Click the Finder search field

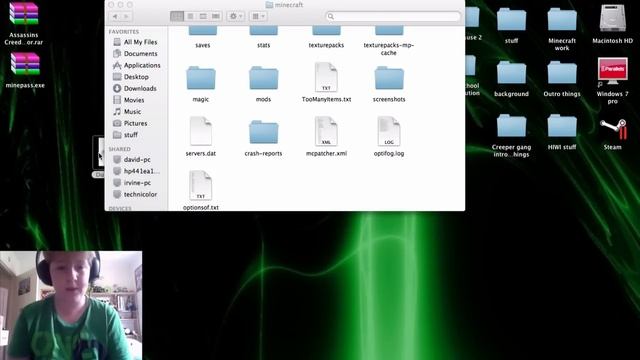[x=393, y=16]
